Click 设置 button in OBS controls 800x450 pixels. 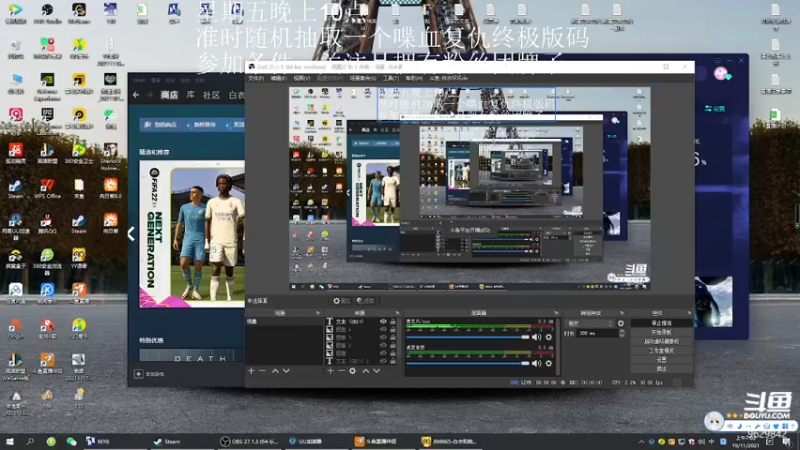coord(662,359)
